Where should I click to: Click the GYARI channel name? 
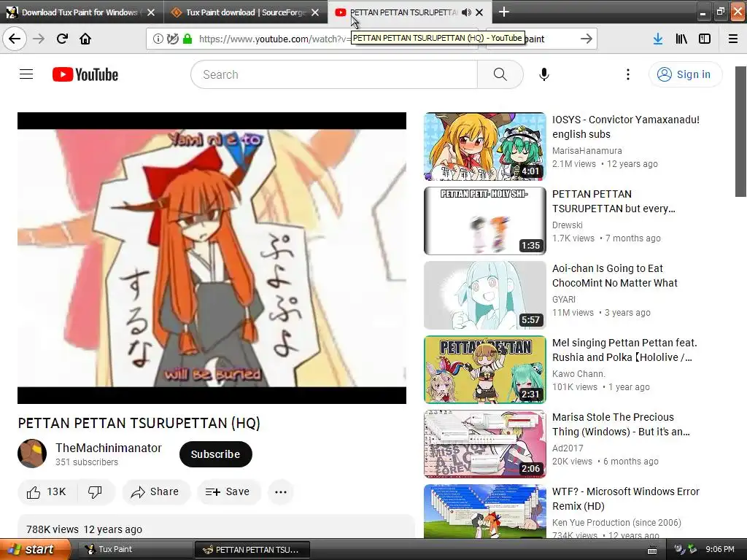564,300
